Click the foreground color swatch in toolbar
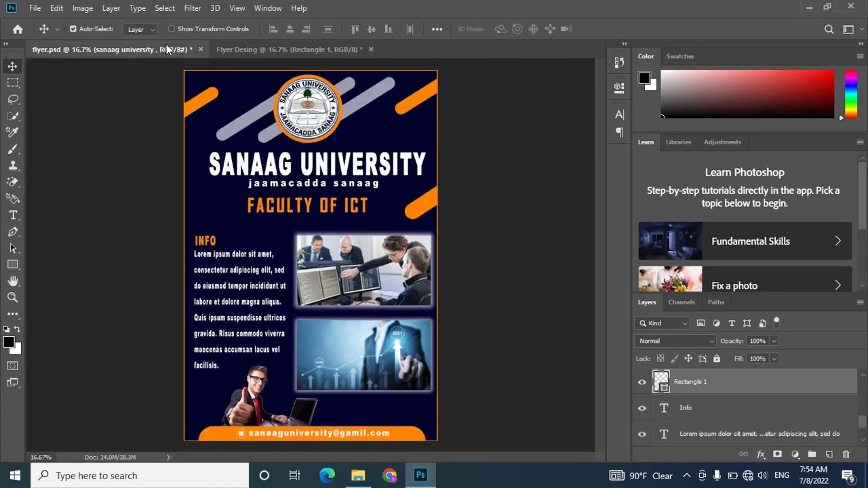The width and height of the screenshot is (868, 488). pyautogui.click(x=8, y=342)
